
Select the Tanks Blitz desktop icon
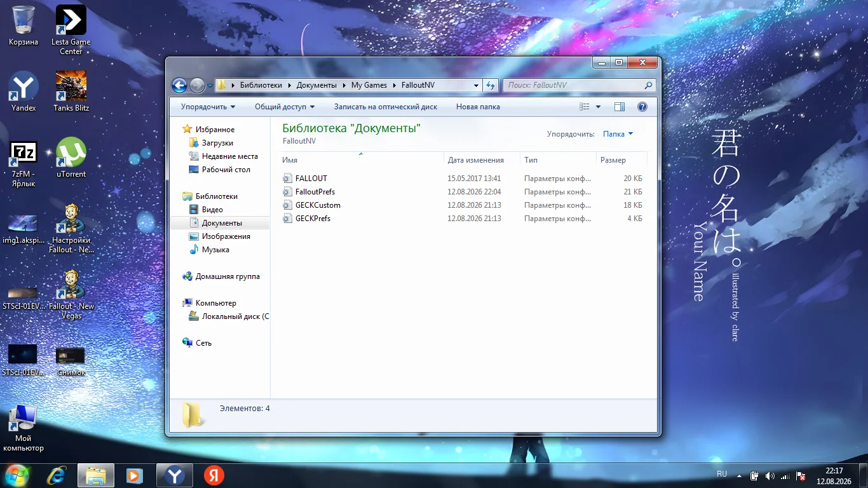pyautogui.click(x=71, y=91)
